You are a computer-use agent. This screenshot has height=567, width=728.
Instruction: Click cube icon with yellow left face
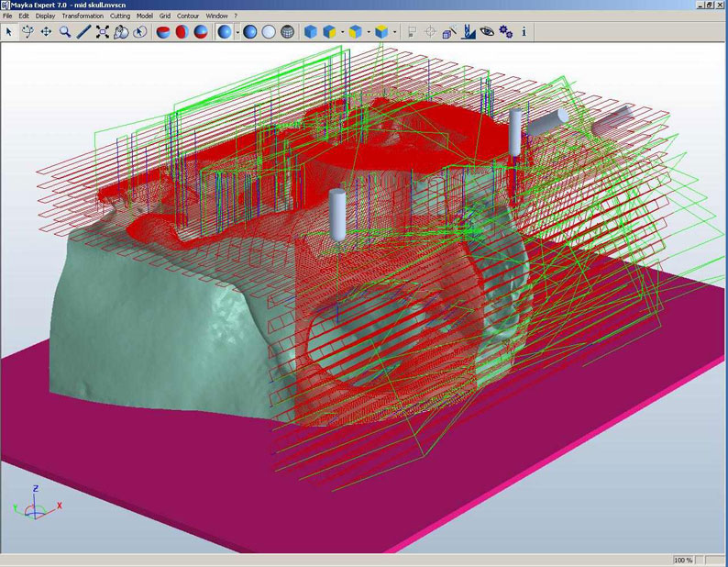pos(355,32)
